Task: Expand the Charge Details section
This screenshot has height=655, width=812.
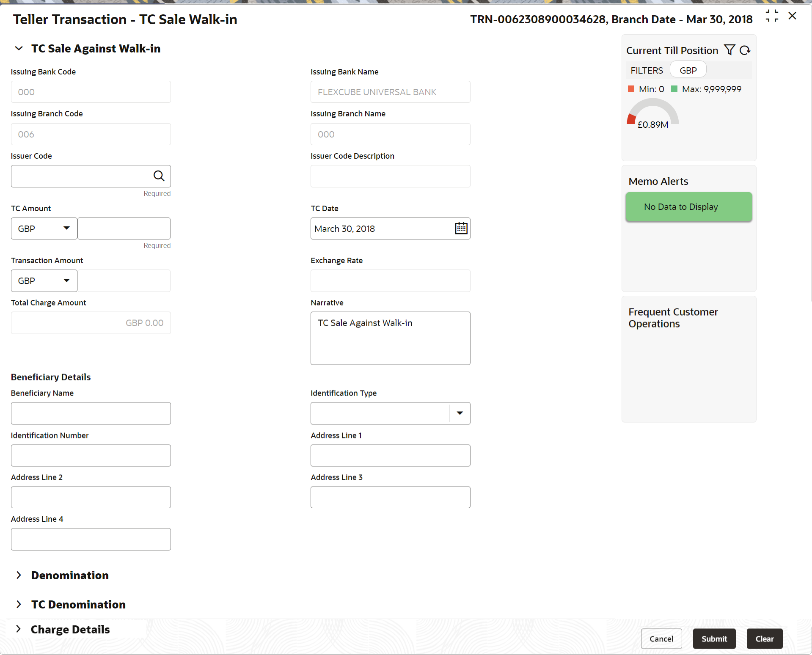Action: tap(19, 629)
